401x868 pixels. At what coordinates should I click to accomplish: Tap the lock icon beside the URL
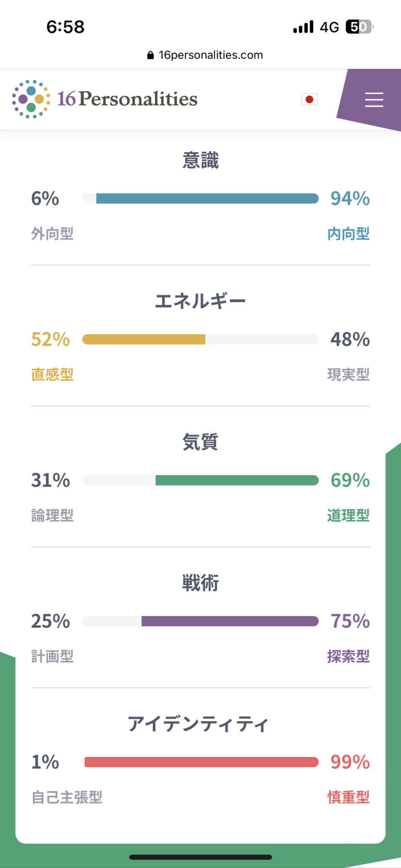tap(150, 55)
